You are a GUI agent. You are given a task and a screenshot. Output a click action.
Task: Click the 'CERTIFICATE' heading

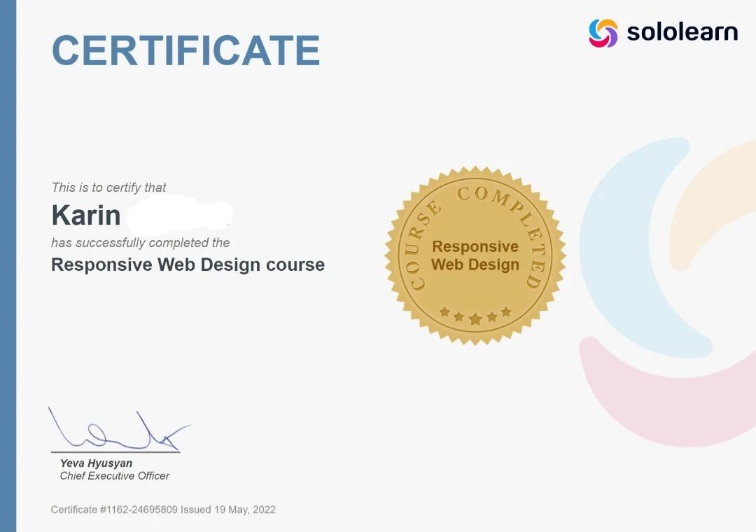pyautogui.click(x=186, y=50)
